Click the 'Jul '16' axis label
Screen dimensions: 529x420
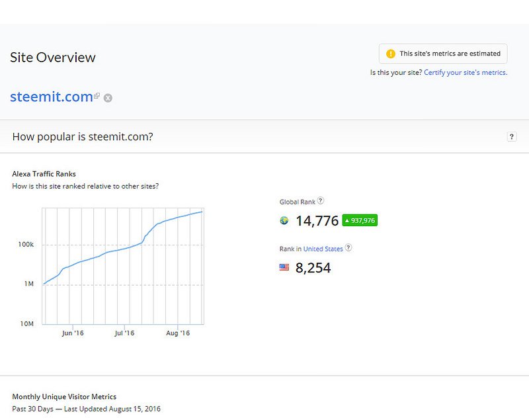click(124, 333)
